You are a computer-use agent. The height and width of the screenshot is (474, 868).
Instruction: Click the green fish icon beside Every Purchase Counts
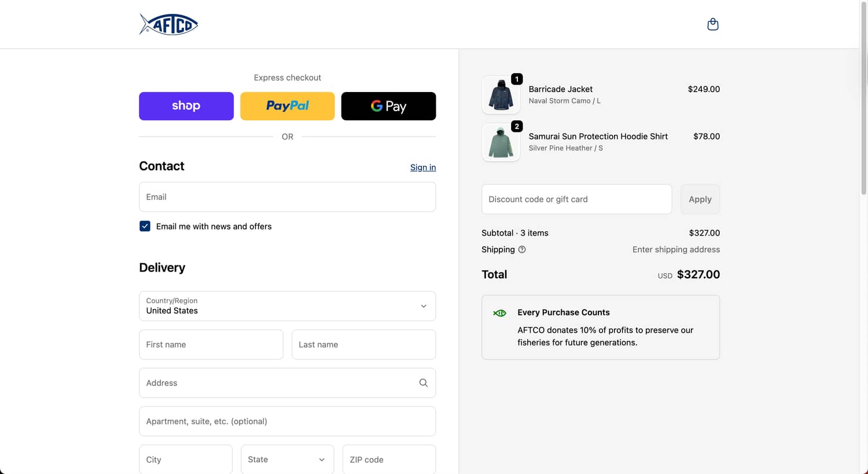(x=499, y=313)
